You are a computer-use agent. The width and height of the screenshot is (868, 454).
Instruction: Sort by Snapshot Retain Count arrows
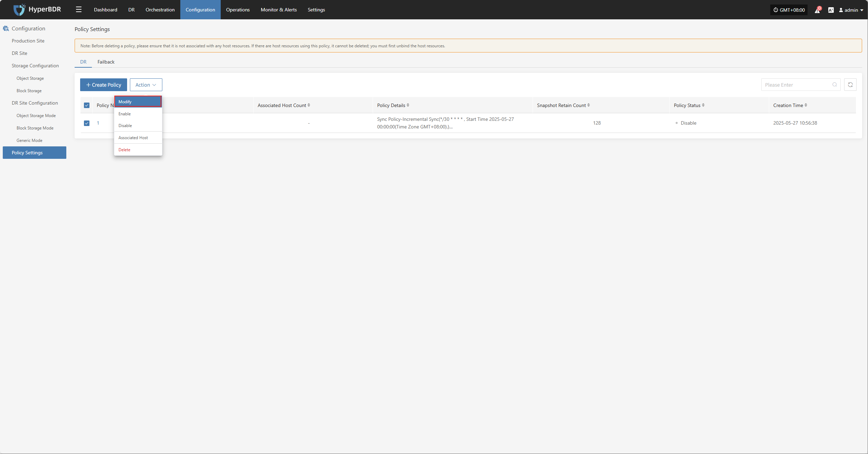point(589,105)
